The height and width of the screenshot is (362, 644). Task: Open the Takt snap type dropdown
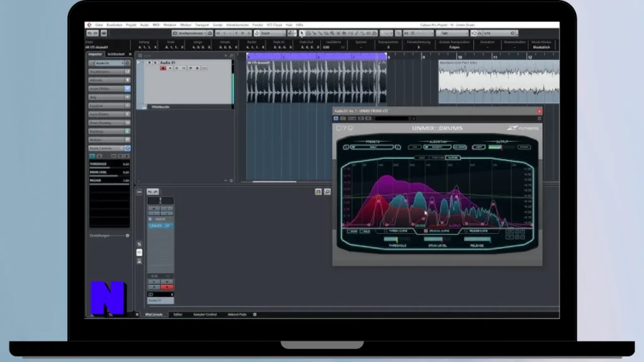click(x=452, y=33)
